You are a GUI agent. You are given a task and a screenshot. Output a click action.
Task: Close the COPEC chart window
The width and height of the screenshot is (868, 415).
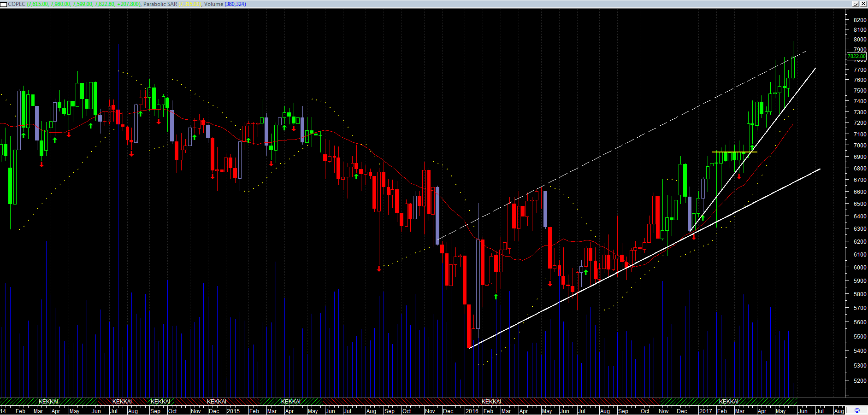pyautogui.click(x=863, y=4)
